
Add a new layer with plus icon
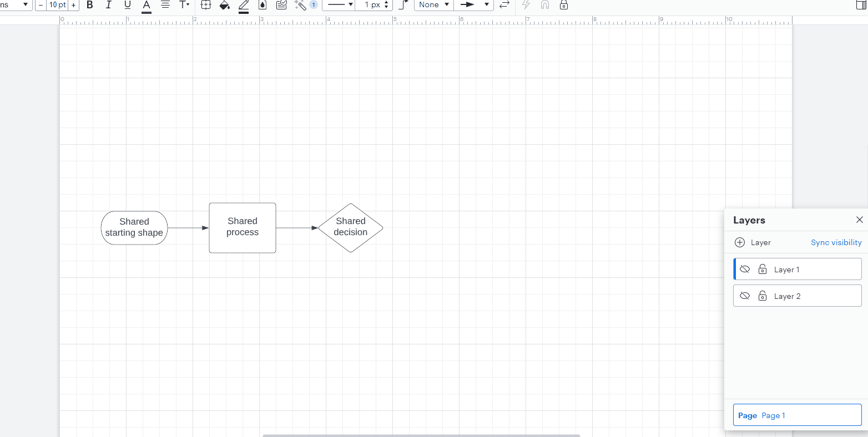[739, 242]
